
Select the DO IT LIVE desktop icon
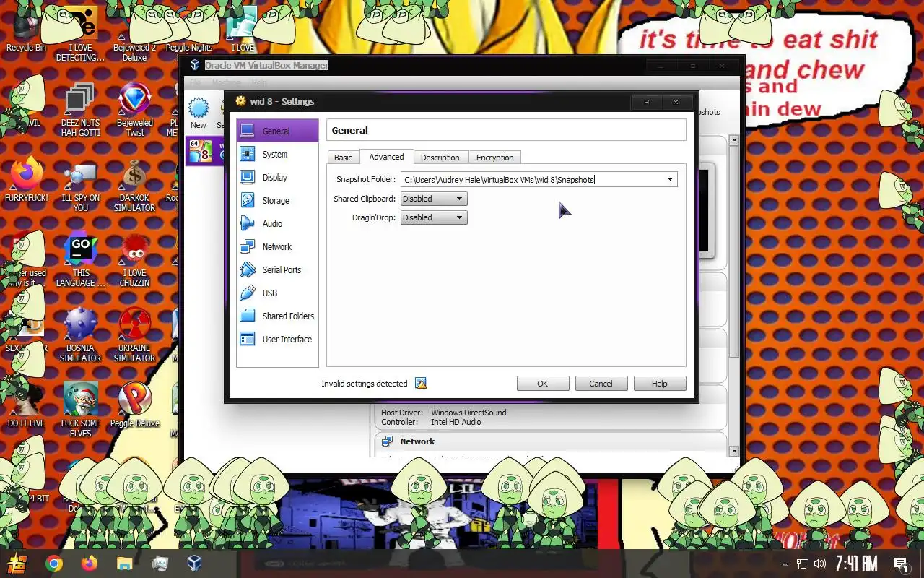coord(26,405)
